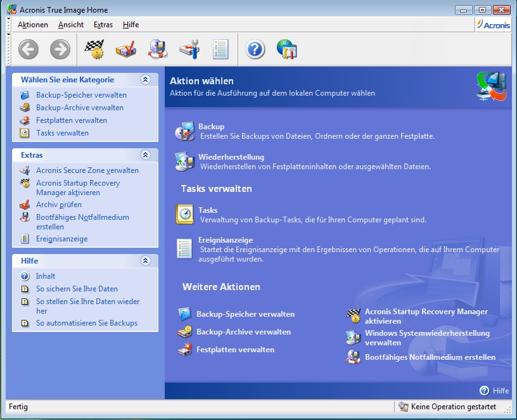Click the Secure Zone wrench toolbar icon
517x420 pixels.
coord(189,49)
